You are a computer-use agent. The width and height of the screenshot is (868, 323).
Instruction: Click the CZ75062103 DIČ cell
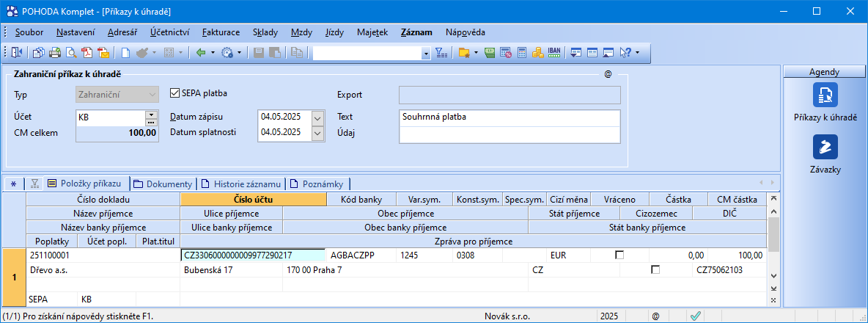pos(729,270)
